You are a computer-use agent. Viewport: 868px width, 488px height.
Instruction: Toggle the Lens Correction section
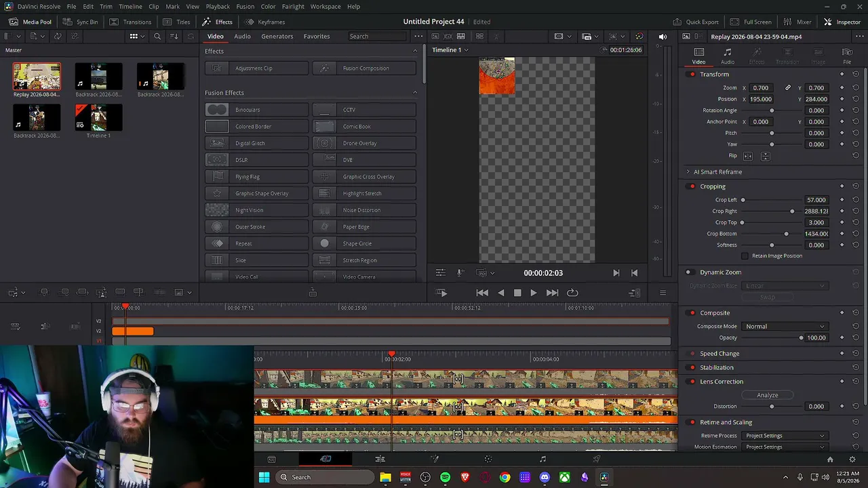[692, 382]
